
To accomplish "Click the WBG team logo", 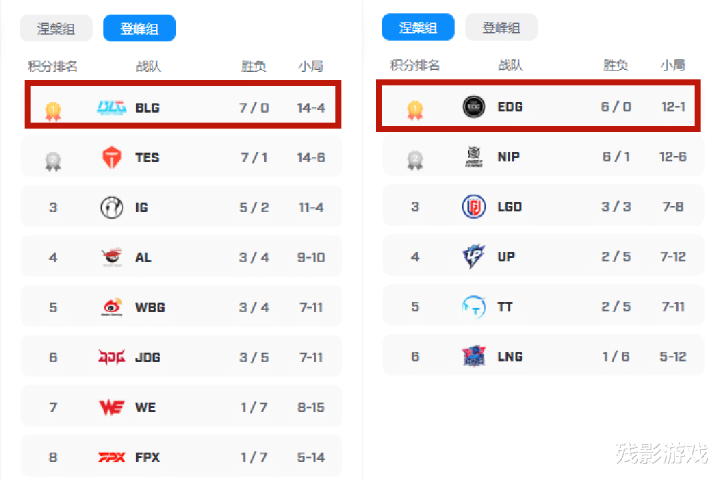I will coord(112,307).
